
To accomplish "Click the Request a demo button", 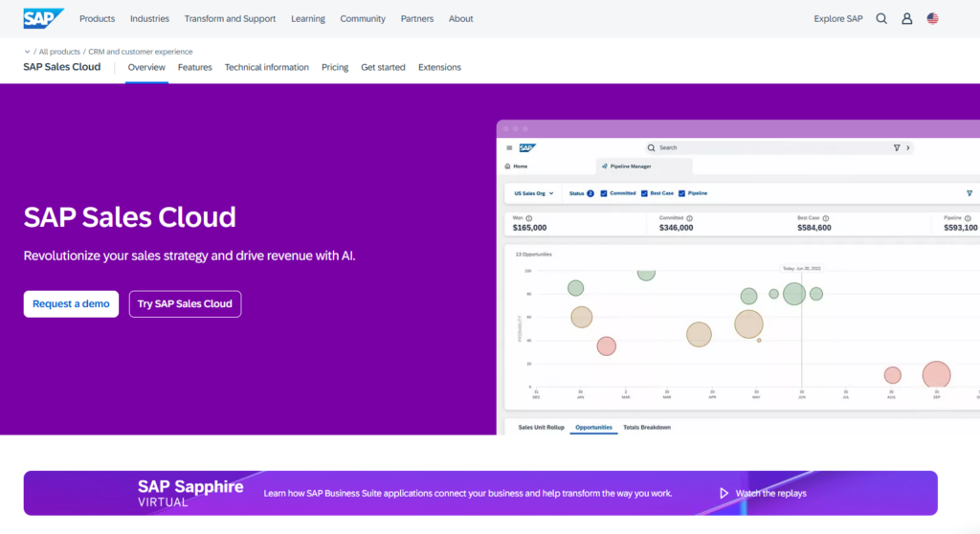I will tap(71, 304).
